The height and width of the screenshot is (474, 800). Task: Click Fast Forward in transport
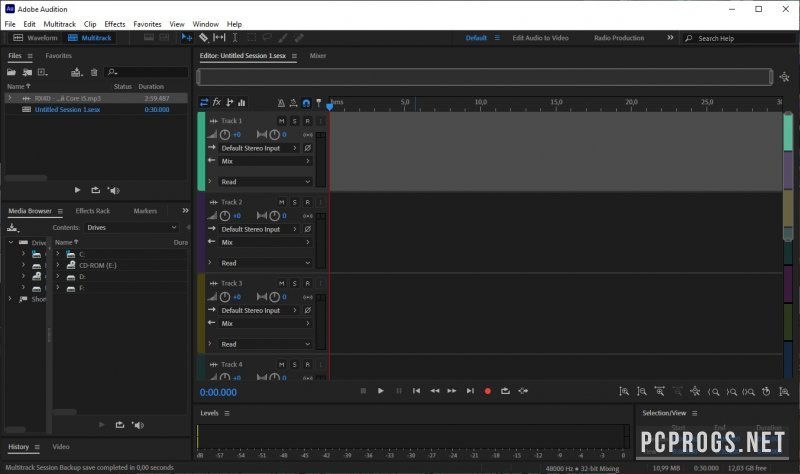click(452, 391)
